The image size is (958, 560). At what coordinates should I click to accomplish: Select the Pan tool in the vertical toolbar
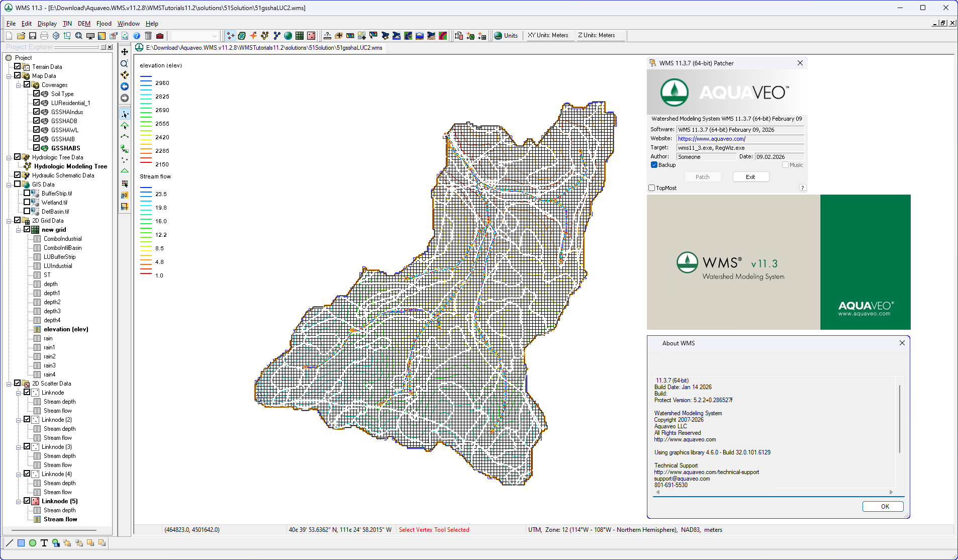click(x=125, y=52)
